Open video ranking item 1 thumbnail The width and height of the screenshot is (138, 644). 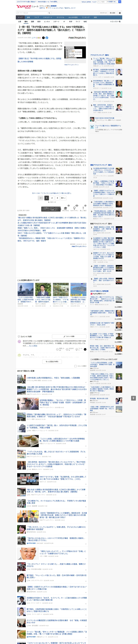point(119,229)
